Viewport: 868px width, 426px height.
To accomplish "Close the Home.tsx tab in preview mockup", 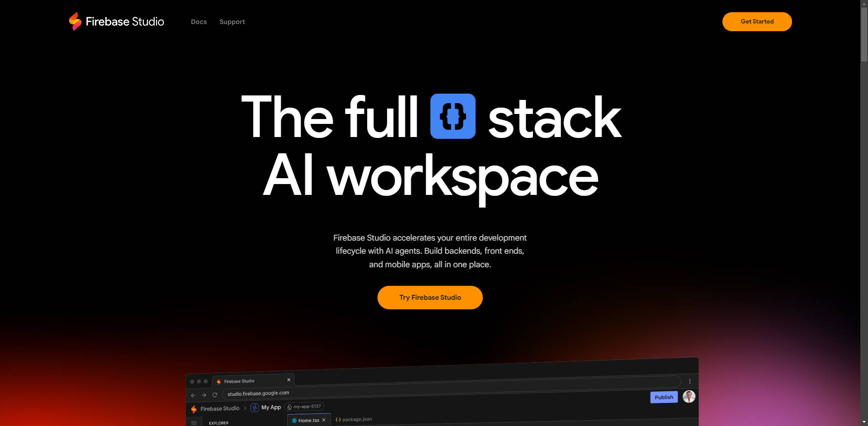I will [324, 420].
